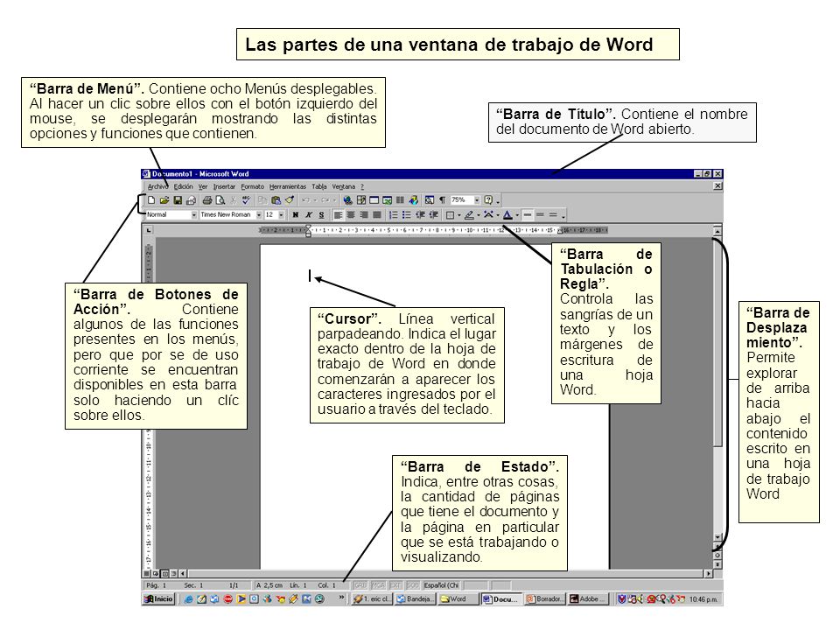Click the first-line indent marker on ruler
The height and width of the screenshot is (630, 840).
(308, 227)
